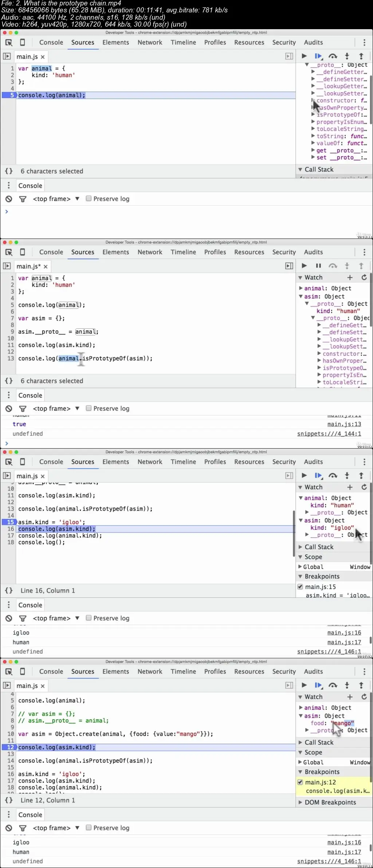Open main.js:16 link in main.js:15 breakpoint frame
This screenshot has width=373, height=868.
344,633
